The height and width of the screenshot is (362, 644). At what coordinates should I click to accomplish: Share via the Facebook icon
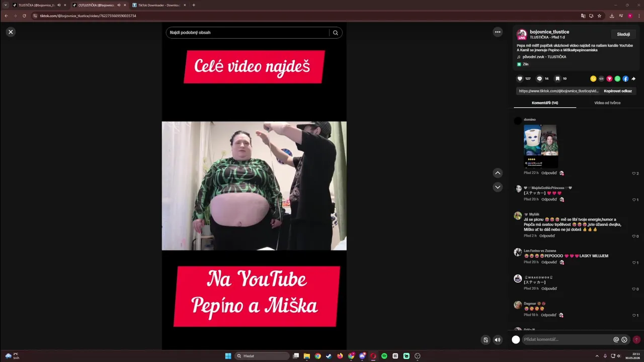625,78
